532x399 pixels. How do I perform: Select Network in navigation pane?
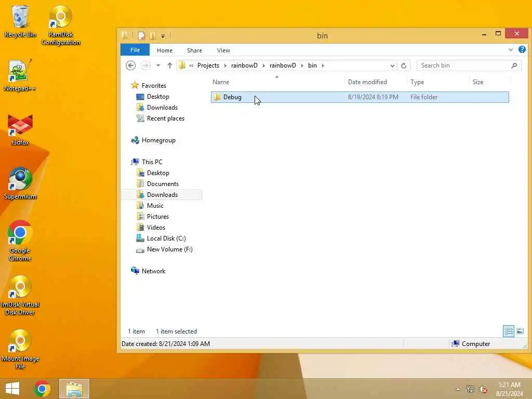[153, 271]
